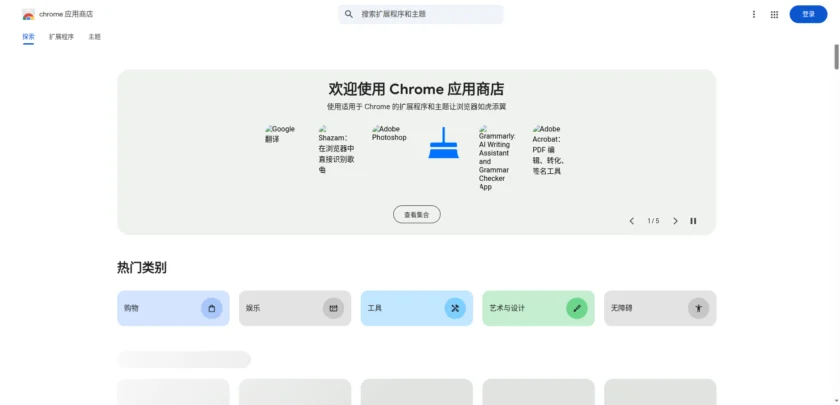Click the 1 / 5 slide counter

(x=654, y=221)
